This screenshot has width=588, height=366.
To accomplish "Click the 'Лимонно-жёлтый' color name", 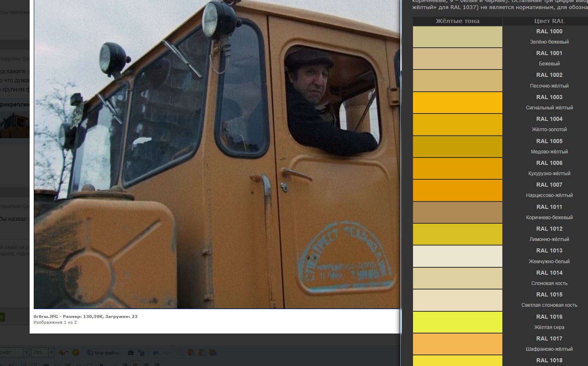I will [x=549, y=239].
